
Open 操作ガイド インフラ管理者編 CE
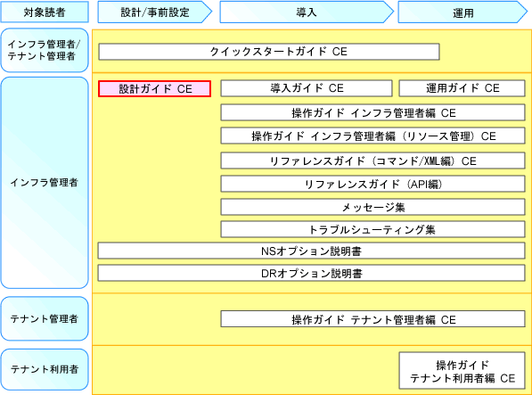[372, 112]
